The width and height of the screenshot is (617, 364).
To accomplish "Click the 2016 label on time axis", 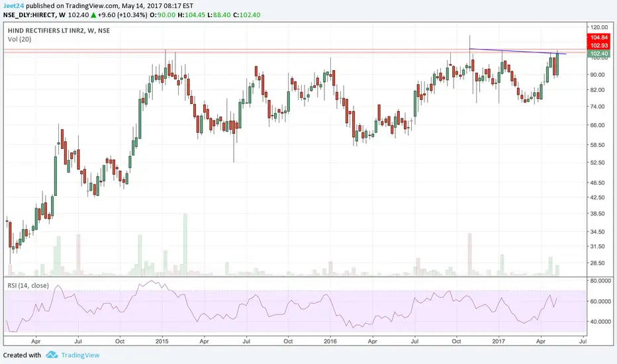I will coord(330,341).
